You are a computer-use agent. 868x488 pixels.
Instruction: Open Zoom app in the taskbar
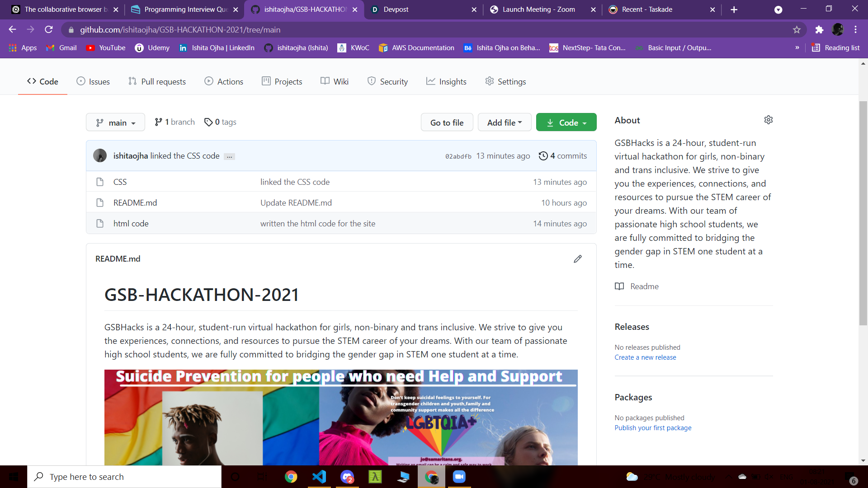[x=459, y=477]
